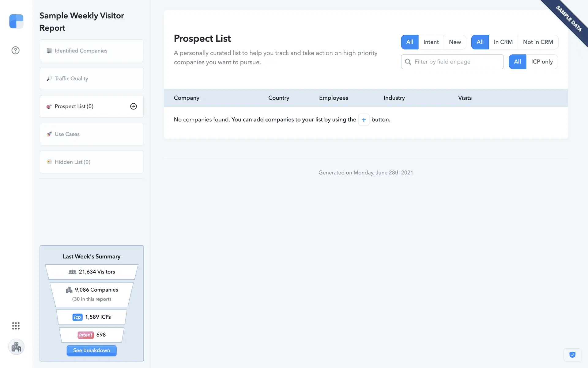Viewport: 588px width, 368px height.
Task: Open Traffic Quality section
Action: pyautogui.click(x=92, y=79)
